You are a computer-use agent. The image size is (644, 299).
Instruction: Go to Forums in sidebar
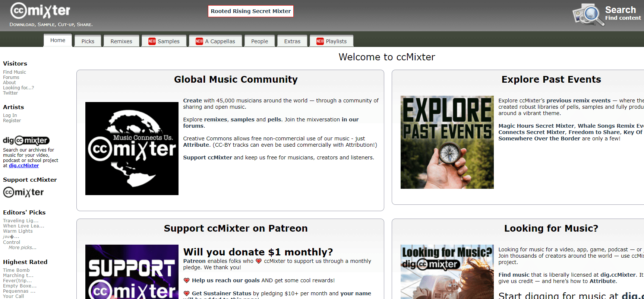pos(11,77)
